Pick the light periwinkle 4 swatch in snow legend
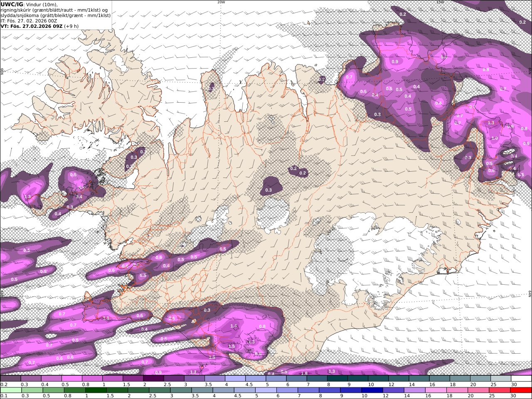532x399 pixels. 235,379
